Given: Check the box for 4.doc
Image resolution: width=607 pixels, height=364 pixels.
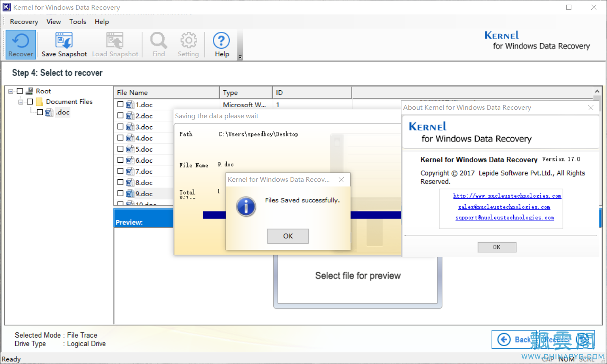Looking at the screenshot, I should pyautogui.click(x=120, y=138).
